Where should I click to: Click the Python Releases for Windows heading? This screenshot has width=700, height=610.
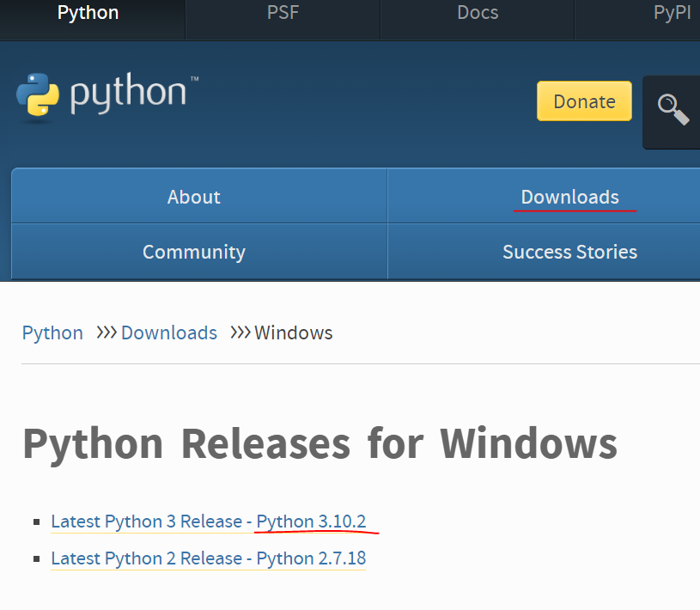click(x=320, y=443)
